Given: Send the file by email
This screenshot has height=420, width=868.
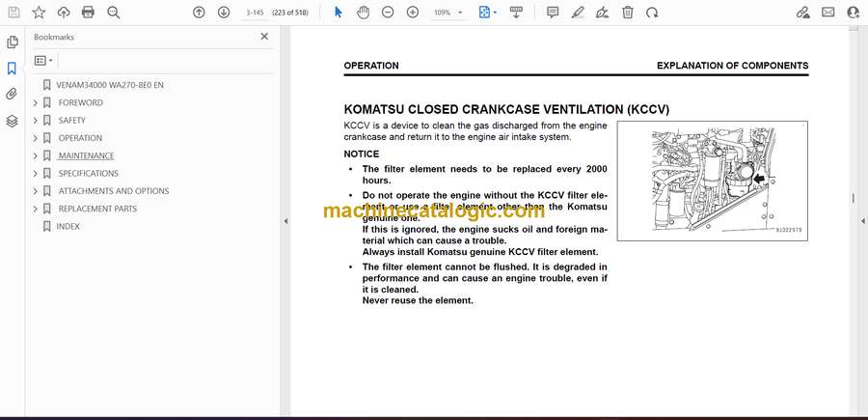Looking at the screenshot, I should pyautogui.click(x=828, y=13).
